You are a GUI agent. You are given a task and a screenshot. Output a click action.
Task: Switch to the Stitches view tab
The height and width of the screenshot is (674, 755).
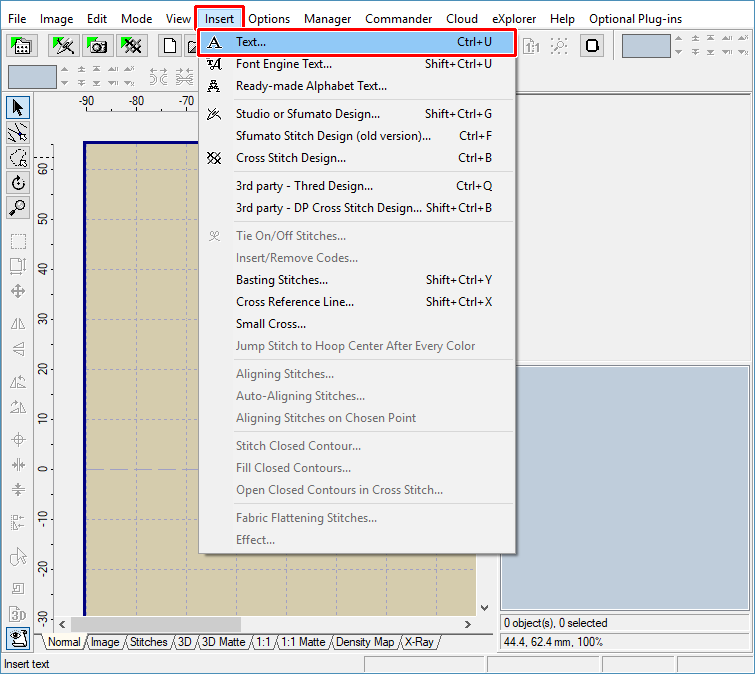tap(149, 642)
